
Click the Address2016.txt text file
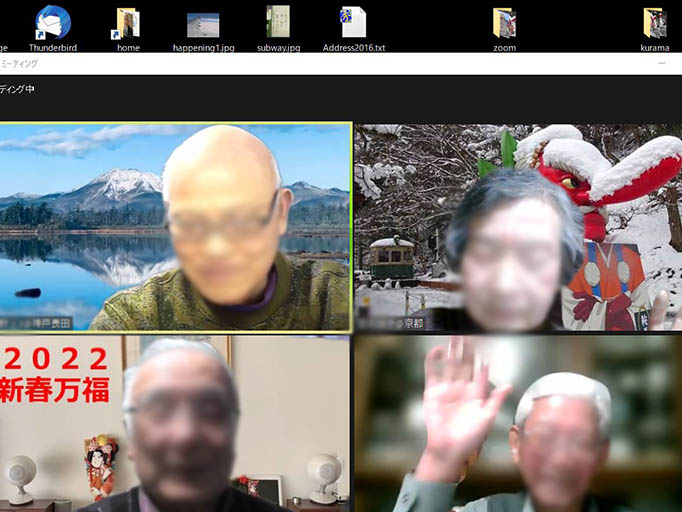(353, 24)
